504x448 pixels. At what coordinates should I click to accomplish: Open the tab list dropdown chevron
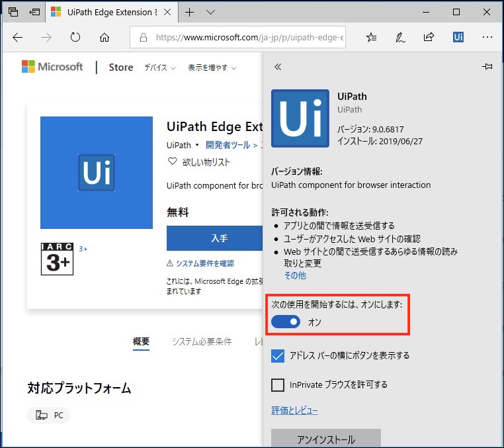(x=211, y=12)
